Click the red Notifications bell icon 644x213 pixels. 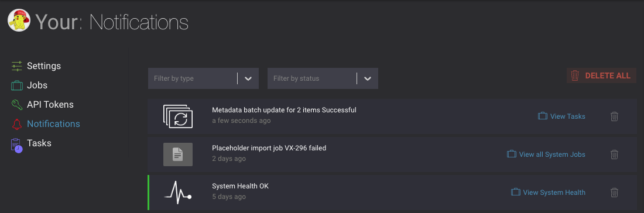click(x=17, y=124)
